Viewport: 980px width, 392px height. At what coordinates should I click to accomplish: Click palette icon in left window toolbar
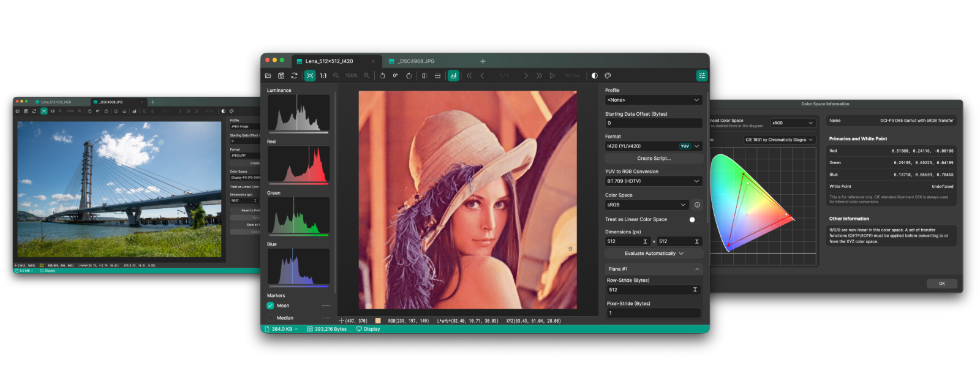pos(232,111)
